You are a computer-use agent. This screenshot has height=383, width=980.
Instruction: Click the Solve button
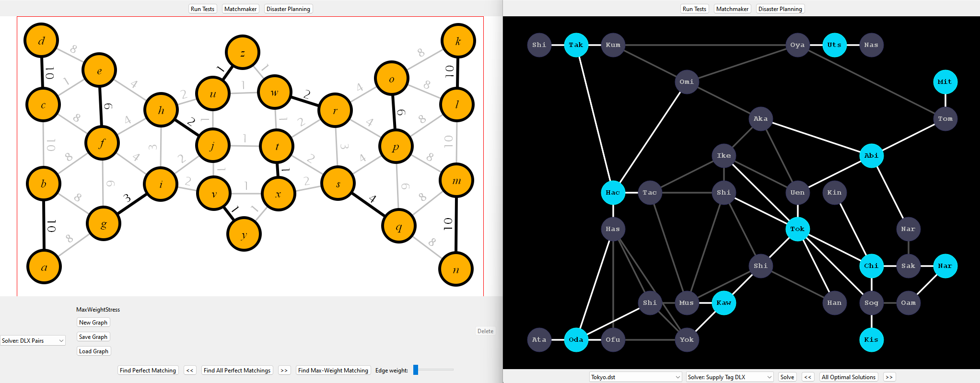tap(787, 377)
